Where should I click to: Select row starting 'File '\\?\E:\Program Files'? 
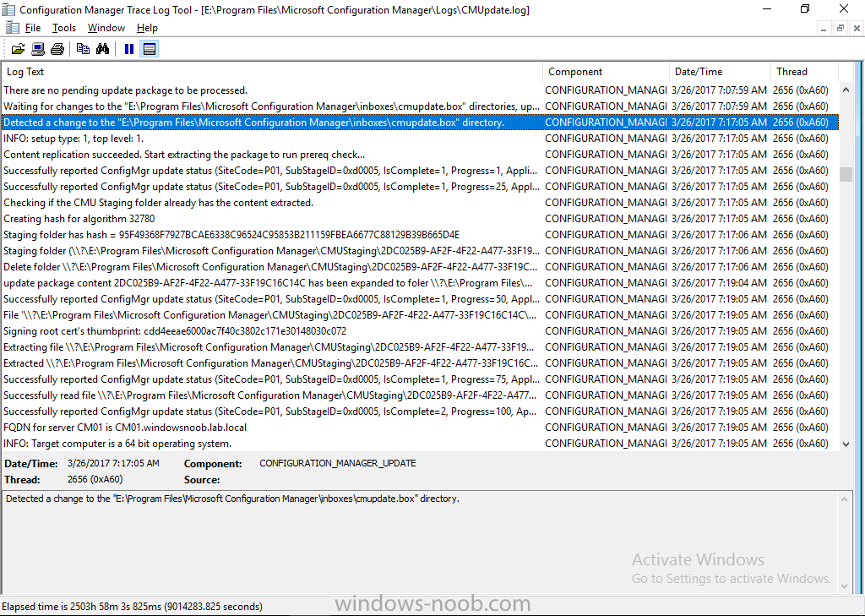(421, 314)
